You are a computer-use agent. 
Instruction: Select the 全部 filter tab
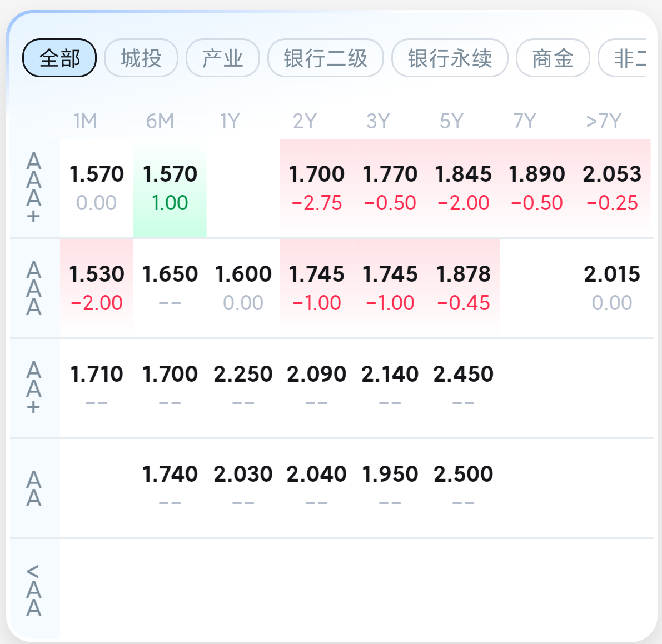pyautogui.click(x=59, y=58)
